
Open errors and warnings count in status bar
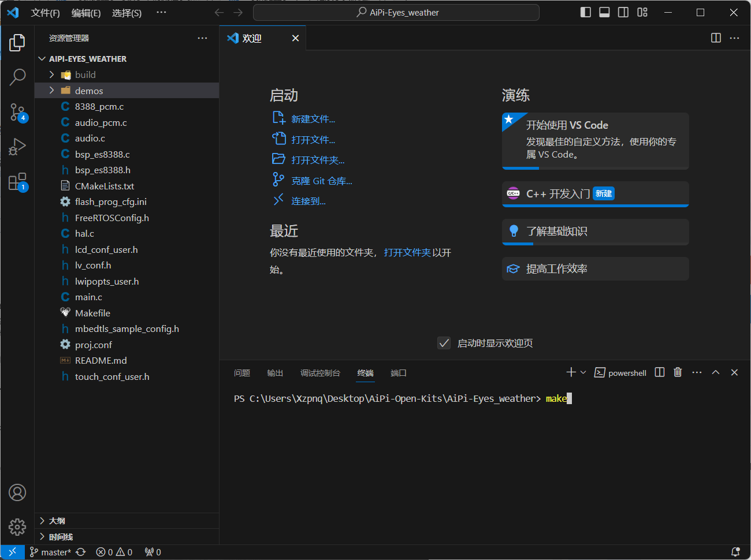tap(114, 552)
